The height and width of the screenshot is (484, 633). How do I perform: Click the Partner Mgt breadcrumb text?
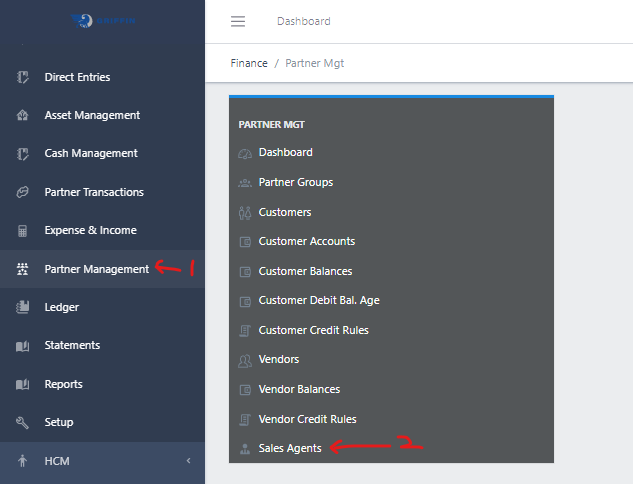[x=314, y=63]
